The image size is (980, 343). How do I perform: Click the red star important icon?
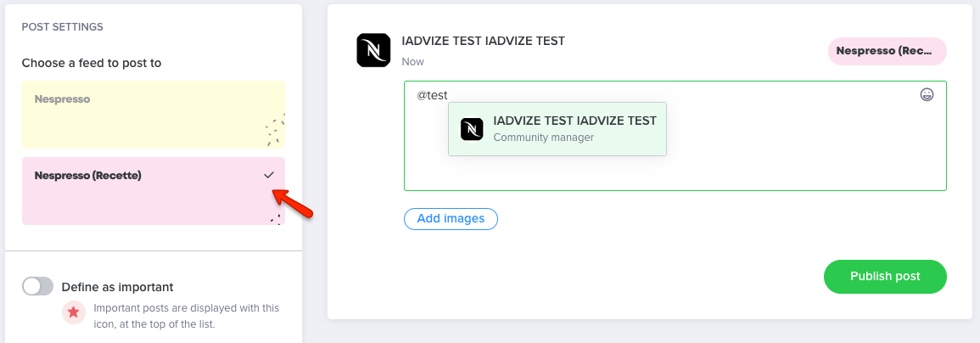(74, 312)
